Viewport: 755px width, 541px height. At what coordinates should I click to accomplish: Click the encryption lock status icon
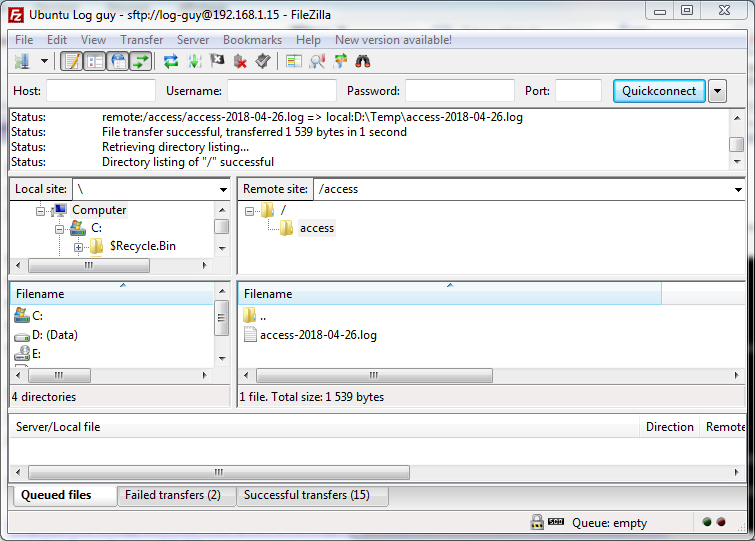(537, 522)
